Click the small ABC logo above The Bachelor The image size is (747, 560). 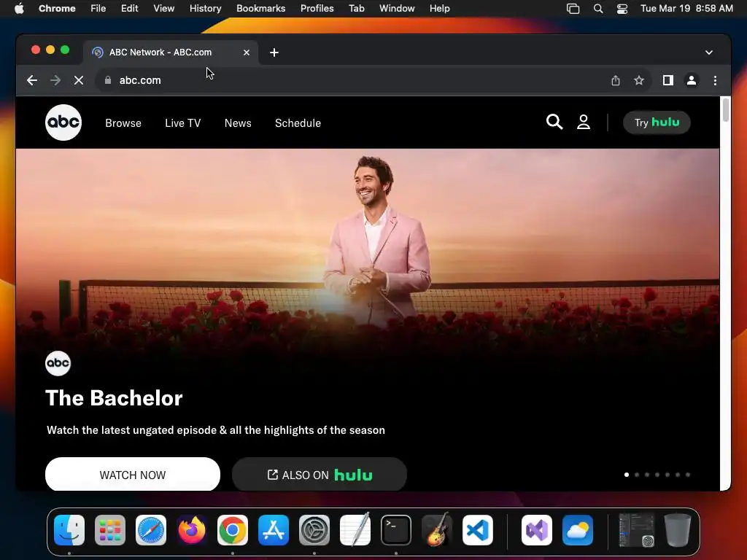[x=58, y=363]
